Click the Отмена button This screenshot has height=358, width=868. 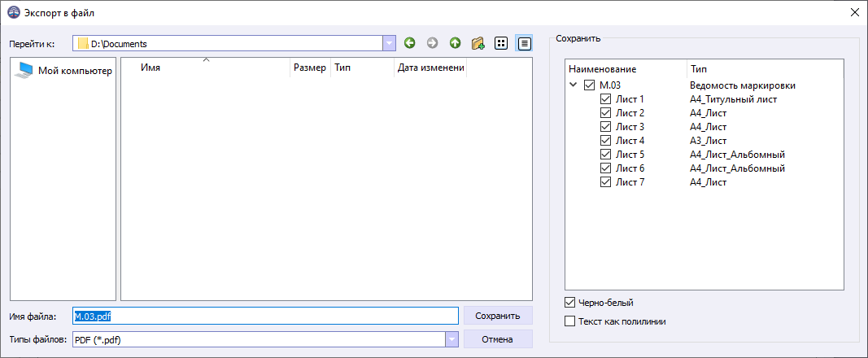498,339
